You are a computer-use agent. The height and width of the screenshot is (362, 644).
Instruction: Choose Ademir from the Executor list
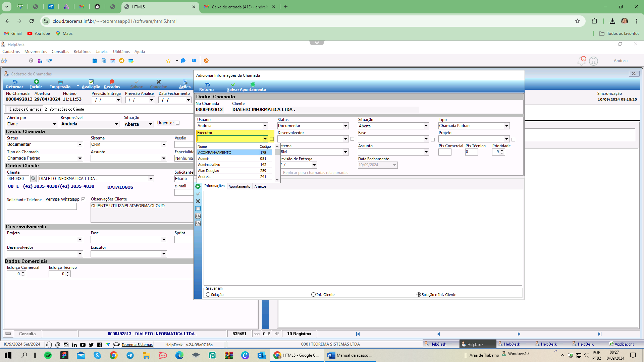(x=235, y=159)
